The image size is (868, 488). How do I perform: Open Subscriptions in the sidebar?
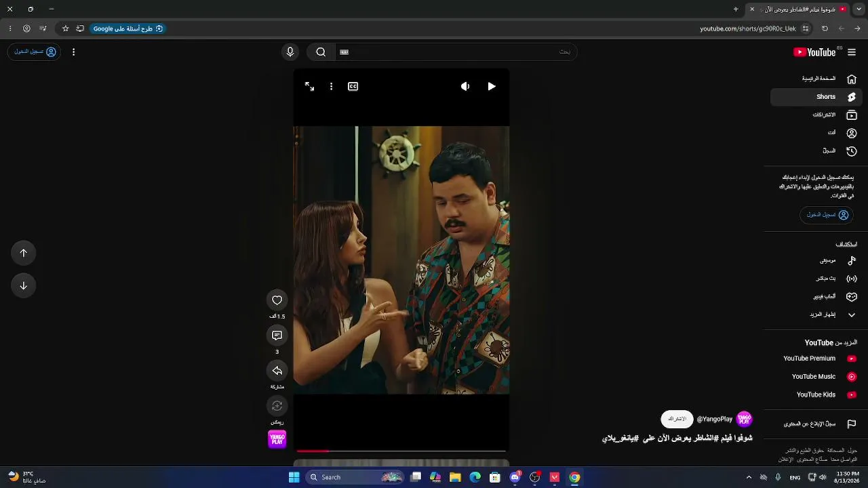(816, 115)
